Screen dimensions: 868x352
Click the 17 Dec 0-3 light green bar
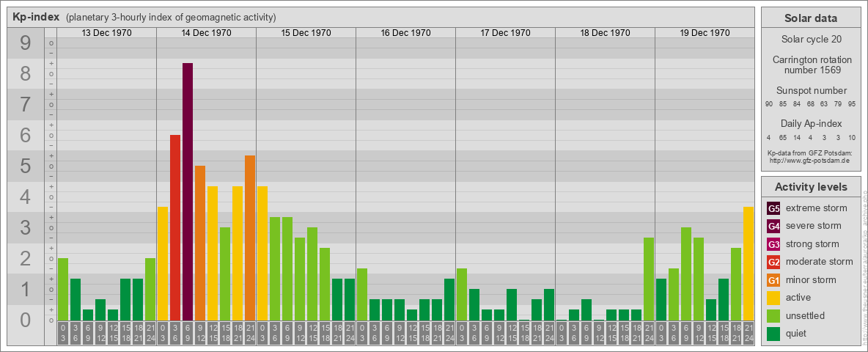point(462,295)
